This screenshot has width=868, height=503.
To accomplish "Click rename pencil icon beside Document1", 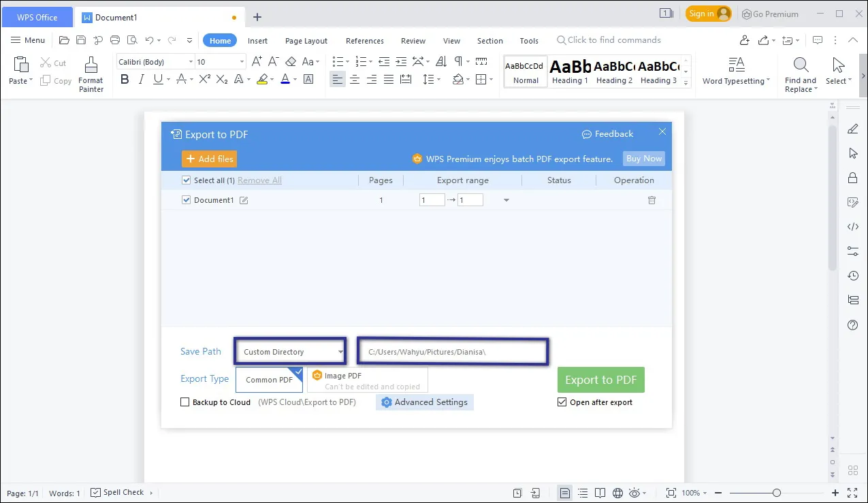I will pos(244,200).
